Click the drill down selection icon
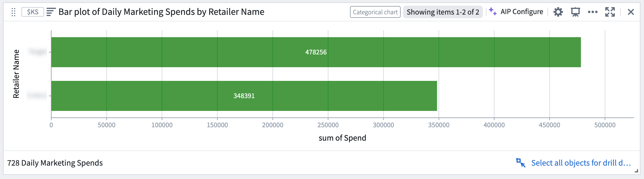Screen dimensions: 644x179 (x=521, y=163)
